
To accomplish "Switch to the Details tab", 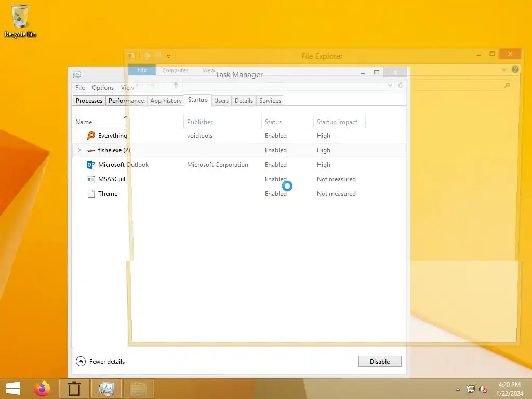I will (244, 100).
